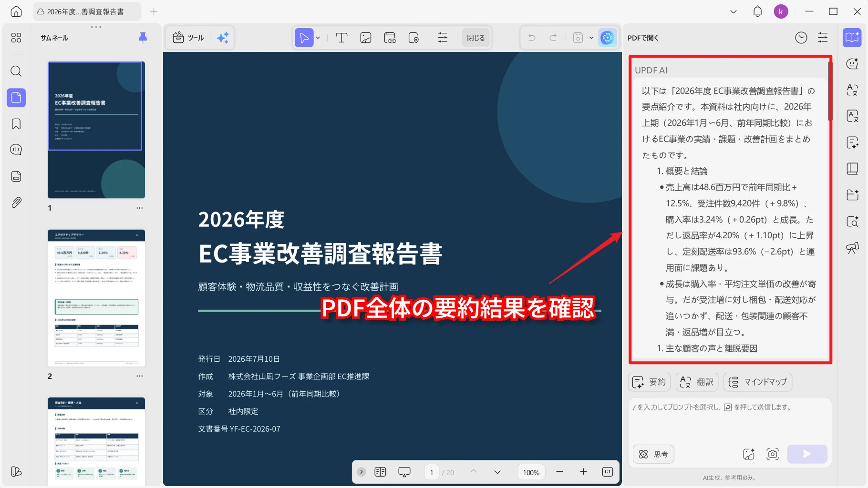Expand the save options dropdown arrow
The width and height of the screenshot is (868, 488).
click(x=591, y=38)
